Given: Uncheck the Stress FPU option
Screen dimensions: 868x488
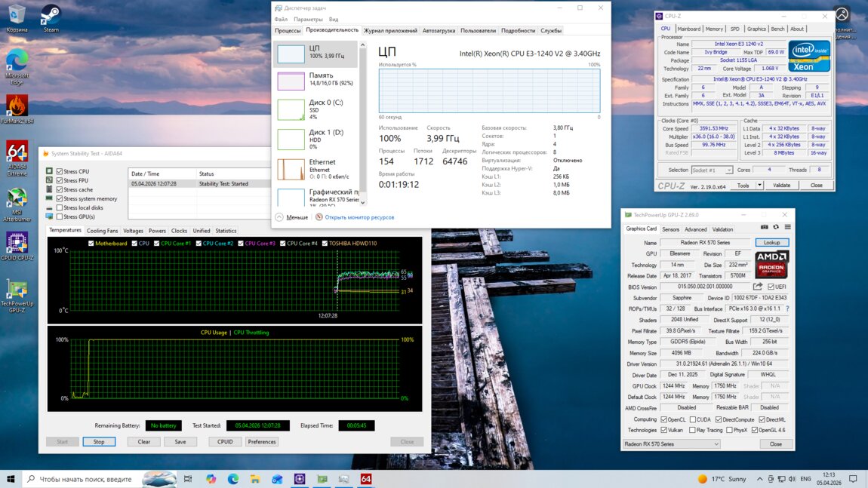Looking at the screenshot, I should pos(60,180).
